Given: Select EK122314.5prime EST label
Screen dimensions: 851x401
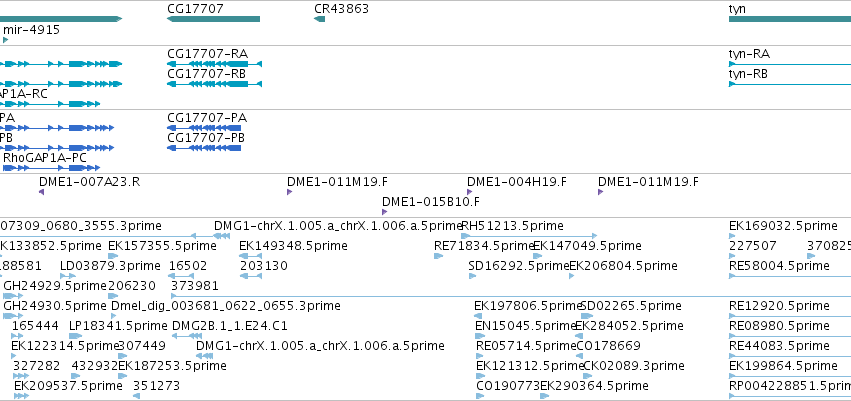Looking at the screenshot, I should pos(65,346).
